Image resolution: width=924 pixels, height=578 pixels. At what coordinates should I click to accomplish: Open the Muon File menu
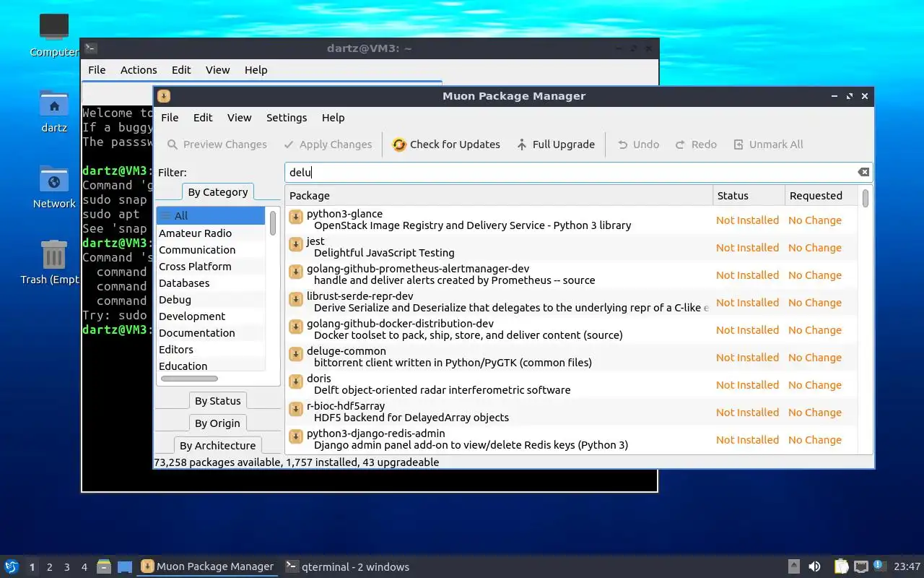pyautogui.click(x=170, y=118)
